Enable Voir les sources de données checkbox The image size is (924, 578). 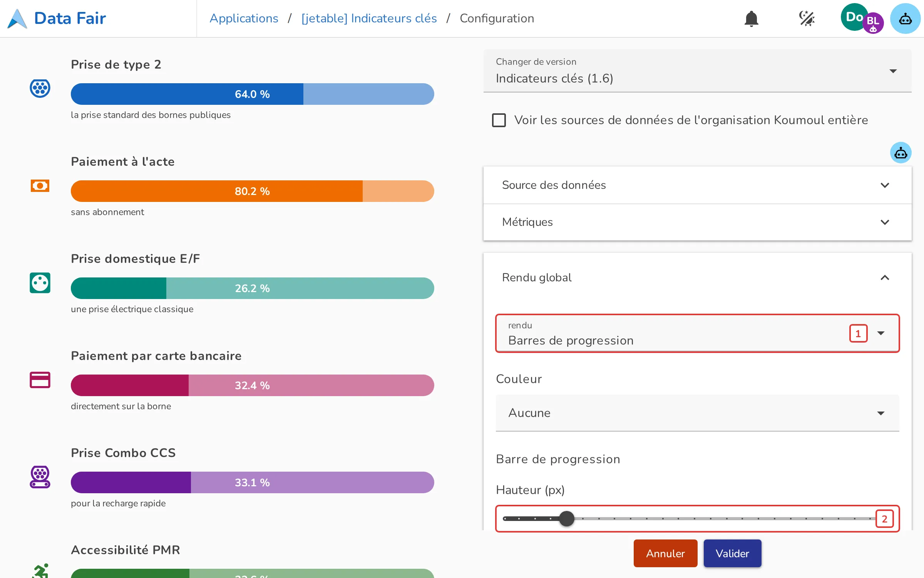pyautogui.click(x=499, y=120)
